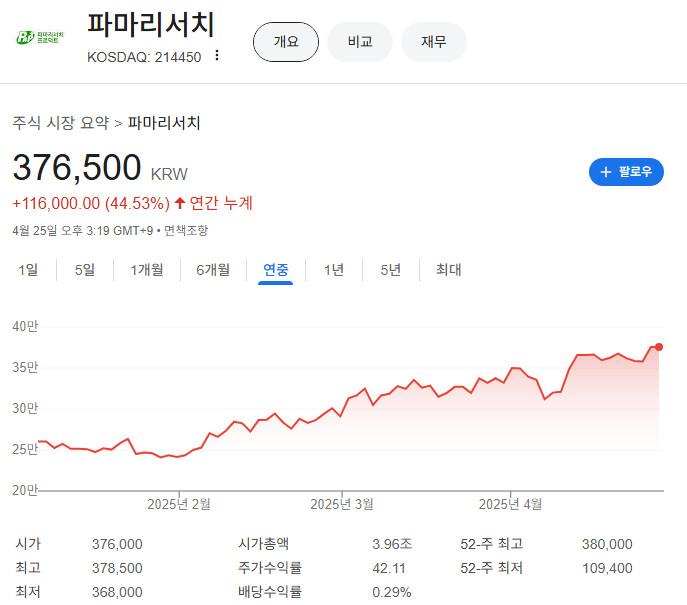Select the 연중 range tab

pos(276,270)
